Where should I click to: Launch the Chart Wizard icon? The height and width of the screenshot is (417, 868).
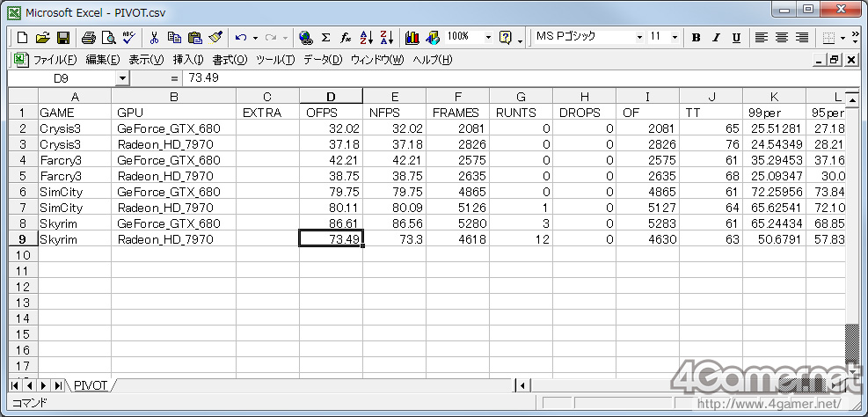[x=412, y=38]
